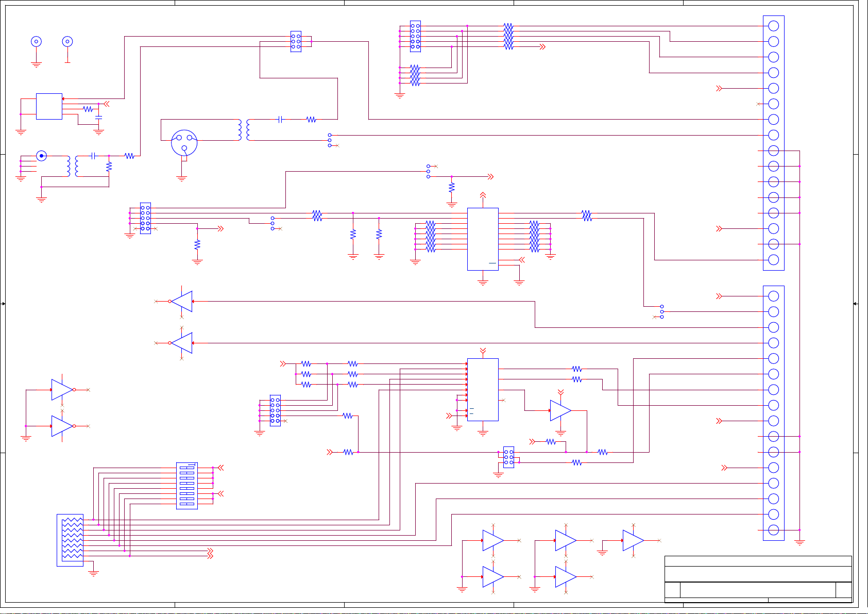Select the lower sixteen-pin connector strip

coord(773,413)
